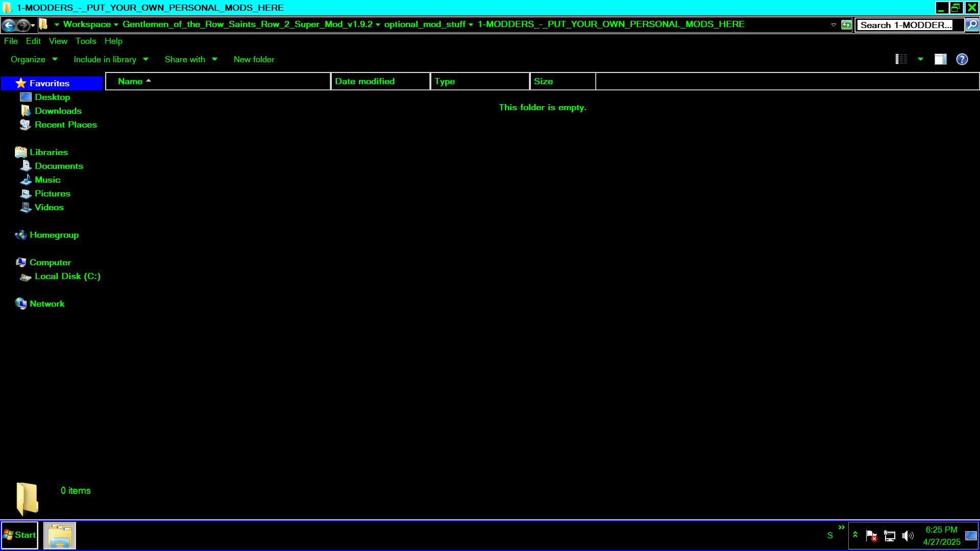Click the Back navigation arrow
The width and height of the screenshot is (980, 551).
point(9,24)
